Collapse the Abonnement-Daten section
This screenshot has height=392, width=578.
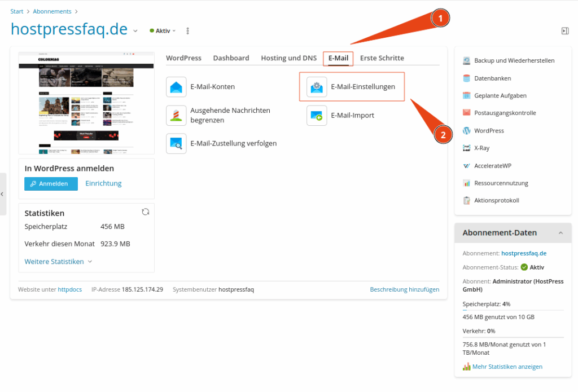click(561, 233)
